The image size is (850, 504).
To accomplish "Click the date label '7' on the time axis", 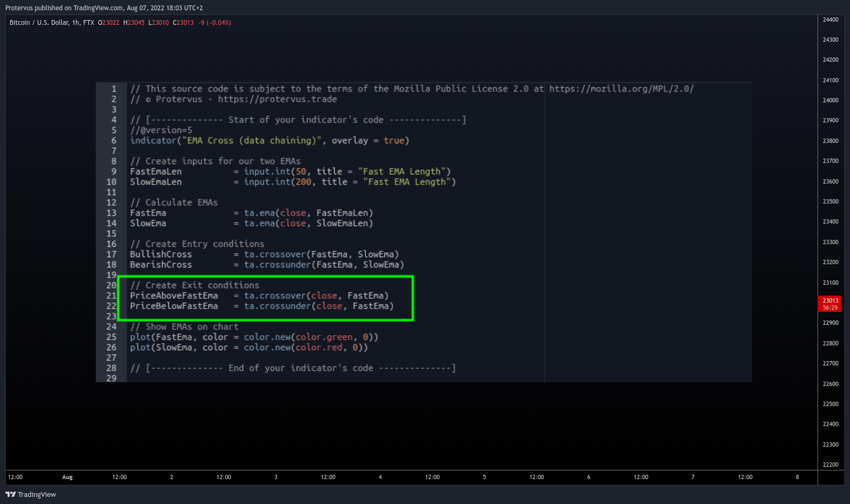I will click(x=693, y=477).
